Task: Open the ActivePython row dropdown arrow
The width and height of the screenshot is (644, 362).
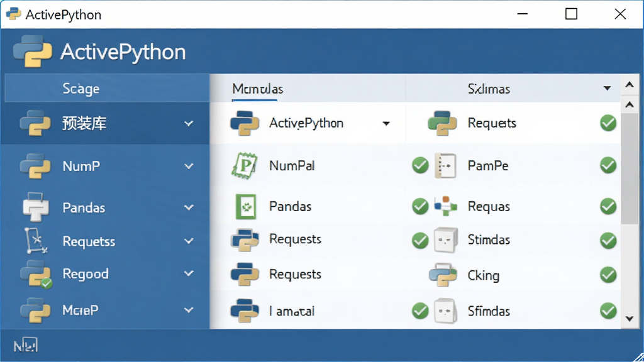Action: (x=386, y=124)
